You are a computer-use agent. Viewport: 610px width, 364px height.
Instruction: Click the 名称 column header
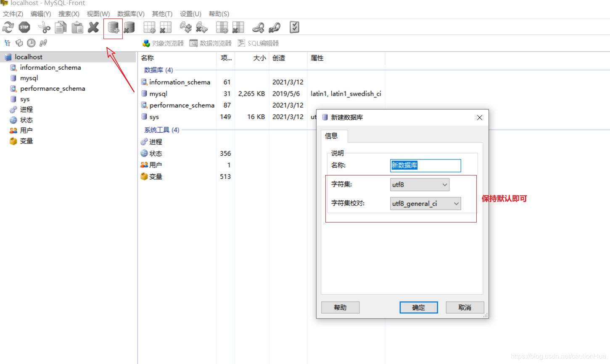177,58
